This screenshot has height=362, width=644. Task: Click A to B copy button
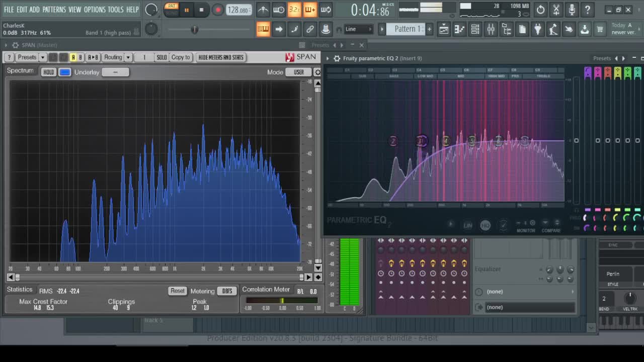coord(93,57)
